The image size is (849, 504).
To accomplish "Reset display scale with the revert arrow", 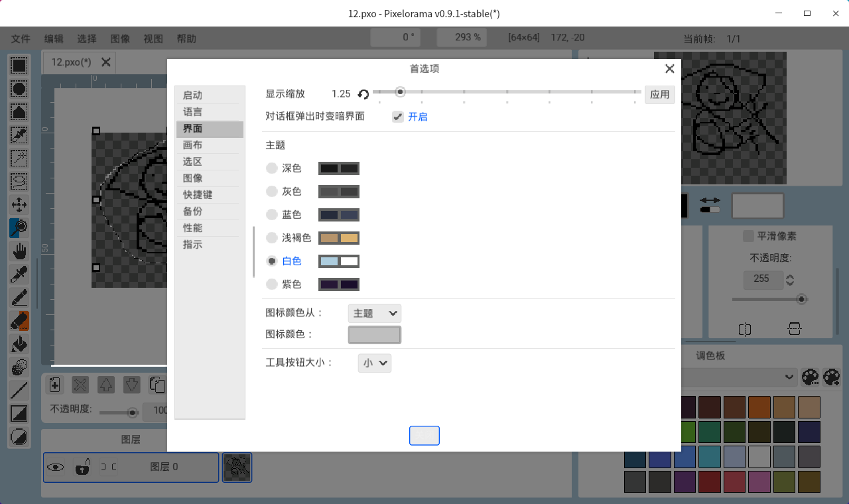I will (x=363, y=94).
